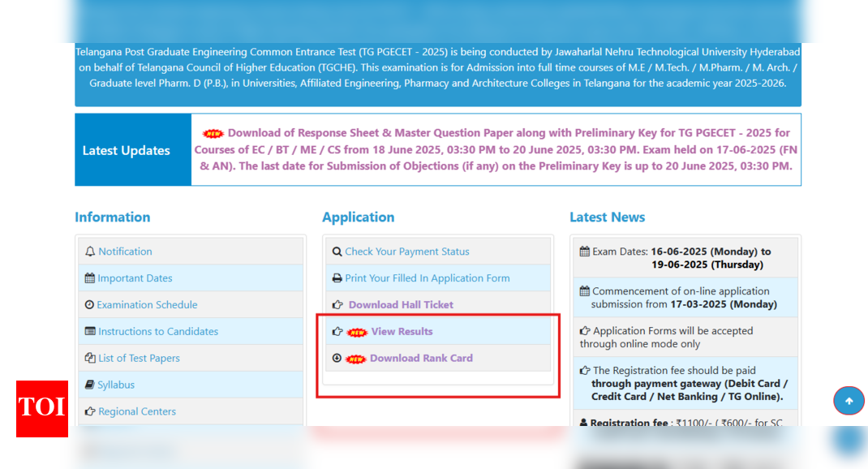This screenshot has height=469, width=868.
Task: Click the book icon next to Syllabus
Action: pyautogui.click(x=90, y=385)
